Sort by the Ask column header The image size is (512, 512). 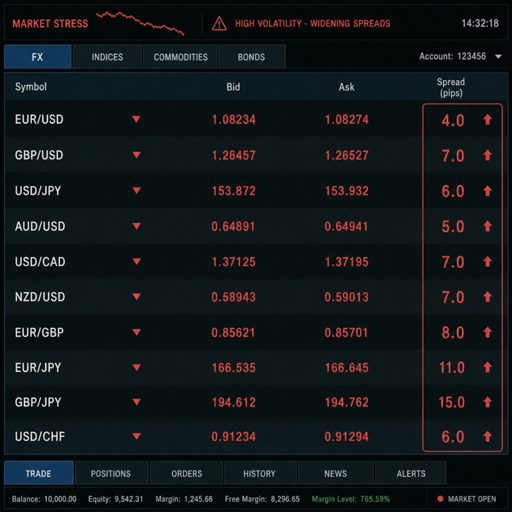(347, 87)
